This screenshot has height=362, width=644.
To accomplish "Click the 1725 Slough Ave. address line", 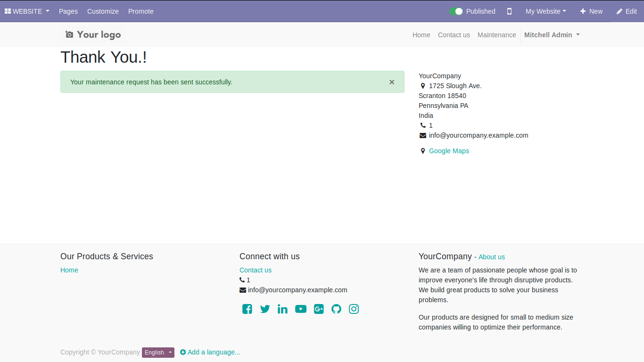I will coord(455,86).
